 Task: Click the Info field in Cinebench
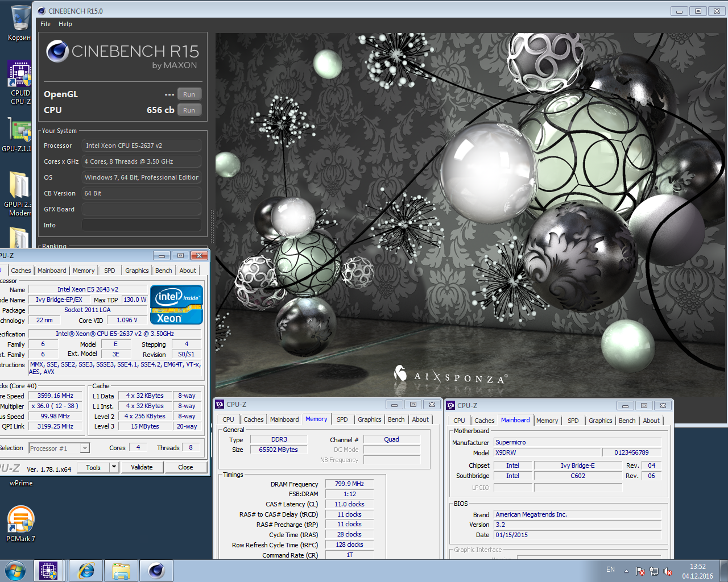[x=142, y=225]
